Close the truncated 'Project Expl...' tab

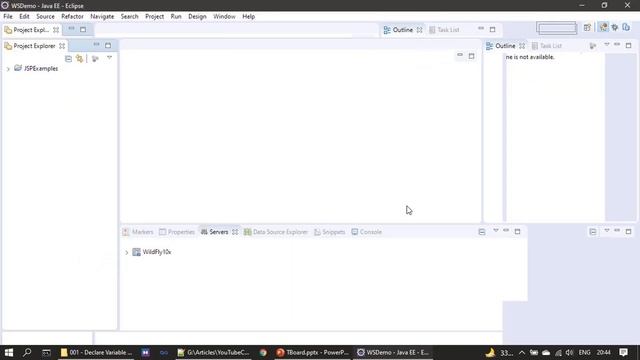56,30
